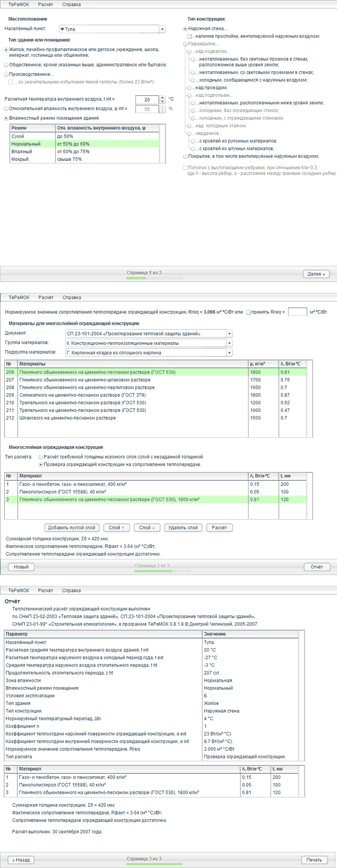This screenshot has width=337, height=868.
Task: Select the Наружная стена construction radio
Action: 185,28
